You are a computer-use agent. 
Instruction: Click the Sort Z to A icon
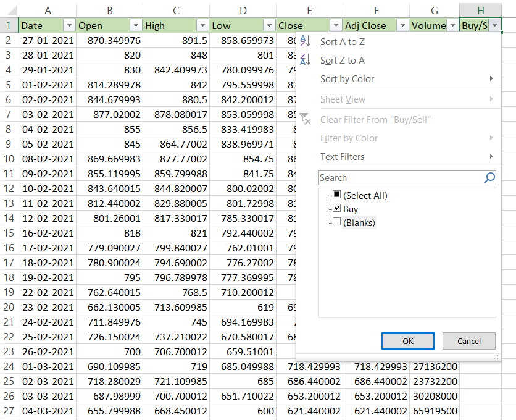[305, 61]
